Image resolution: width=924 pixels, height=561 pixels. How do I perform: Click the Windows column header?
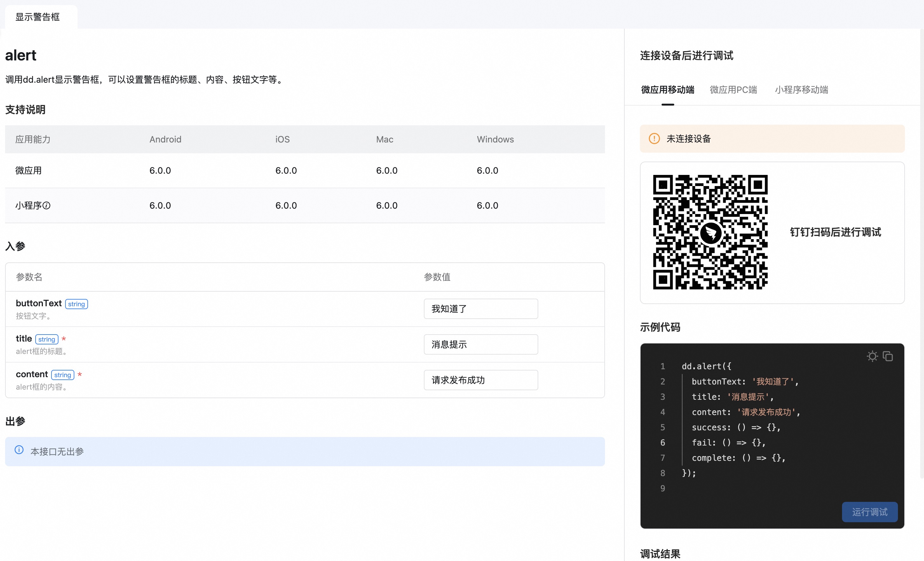(x=495, y=140)
